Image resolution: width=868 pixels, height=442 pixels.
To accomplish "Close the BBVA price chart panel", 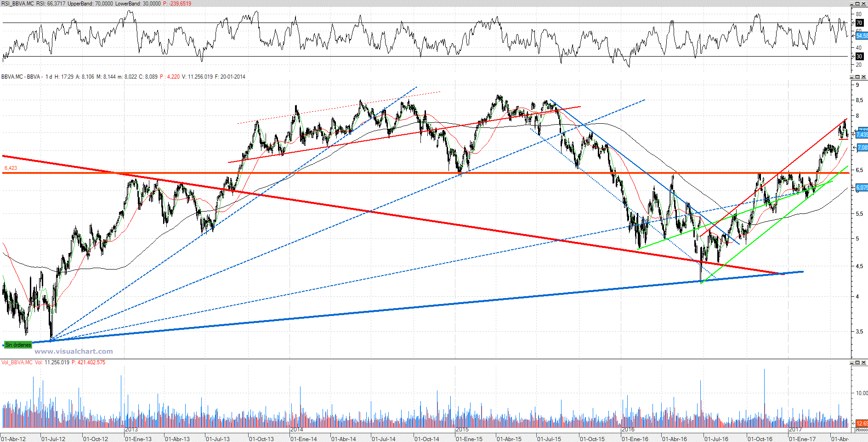I will 864,77.
